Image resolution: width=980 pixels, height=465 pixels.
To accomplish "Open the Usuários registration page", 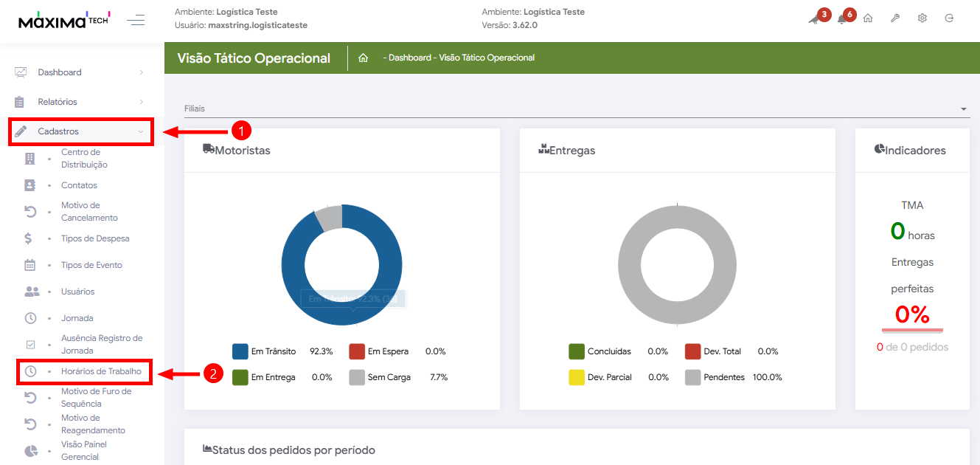I will (77, 292).
